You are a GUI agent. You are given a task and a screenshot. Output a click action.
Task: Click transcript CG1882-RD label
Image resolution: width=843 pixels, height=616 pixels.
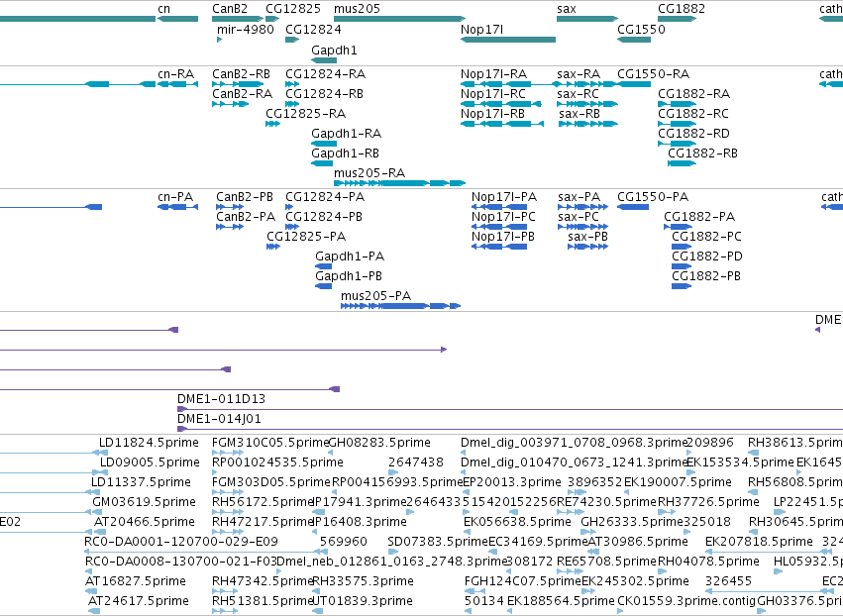tap(693, 134)
